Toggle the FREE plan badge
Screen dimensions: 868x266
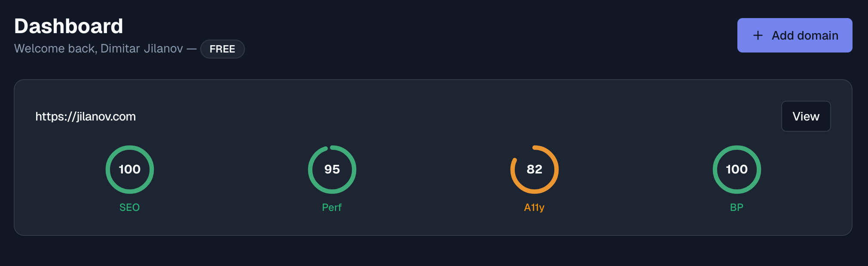[222, 49]
